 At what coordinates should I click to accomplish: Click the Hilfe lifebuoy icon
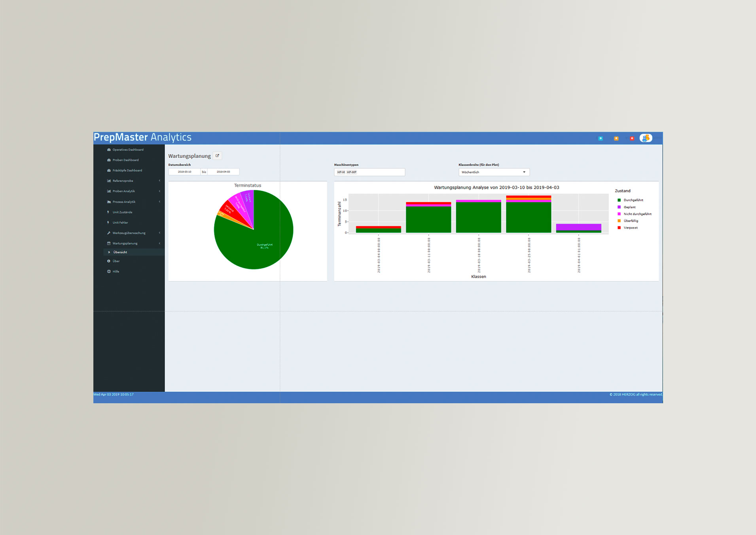(x=109, y=271)
